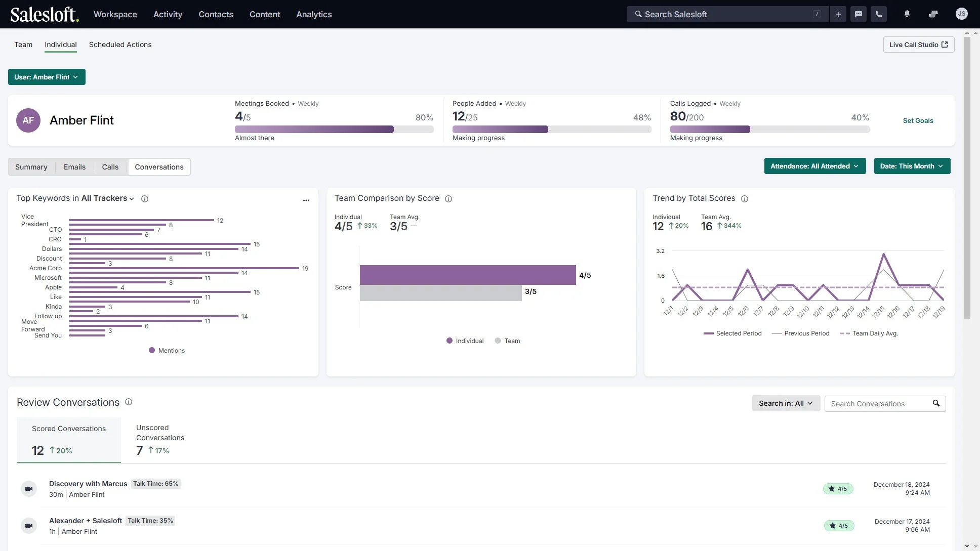Open Discovery with Marcus conversation
Screen dimensions: 980x551
88,484
